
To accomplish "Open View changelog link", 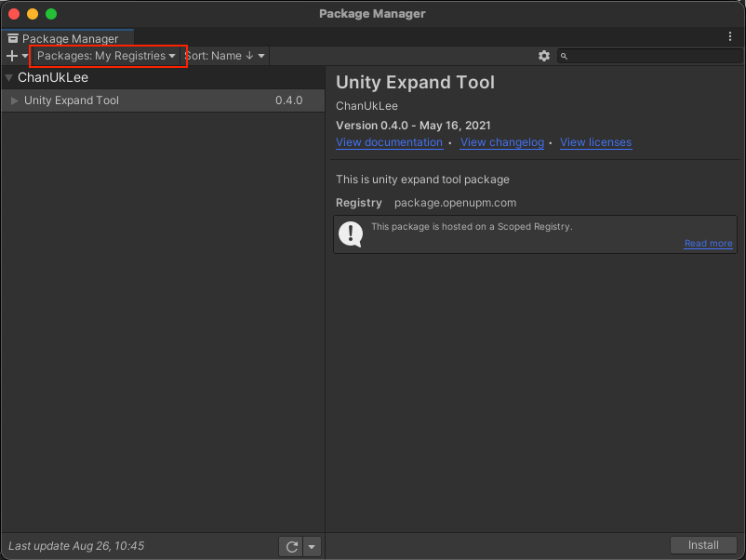I will pos(502,142).
